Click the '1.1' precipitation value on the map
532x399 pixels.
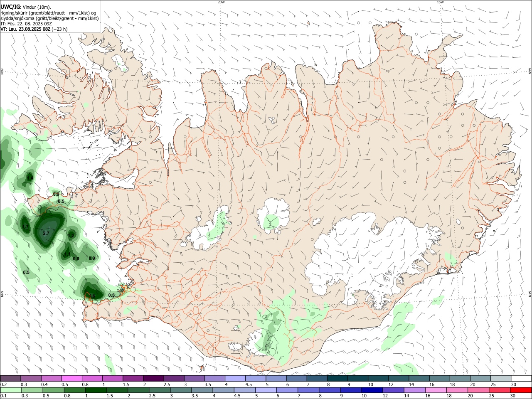[x=67, y=254]
